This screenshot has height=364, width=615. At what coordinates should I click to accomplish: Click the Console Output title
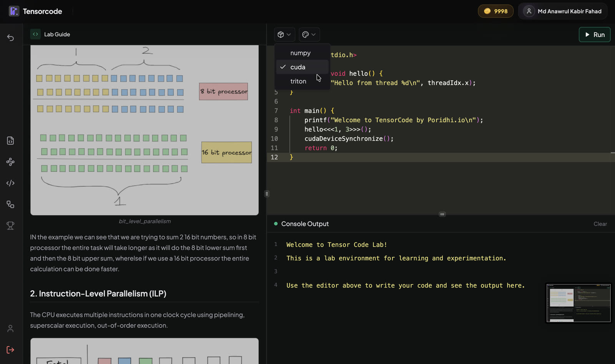pyautogui.click(x=305, y=224)
